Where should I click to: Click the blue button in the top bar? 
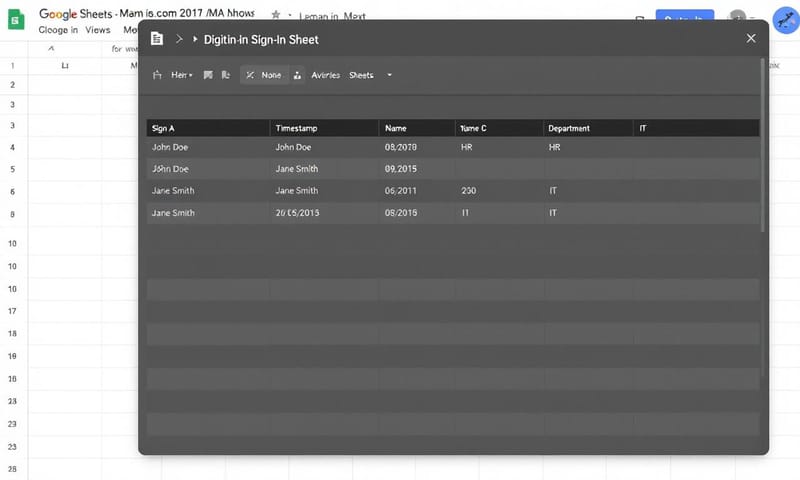click(x=684, y=18)
